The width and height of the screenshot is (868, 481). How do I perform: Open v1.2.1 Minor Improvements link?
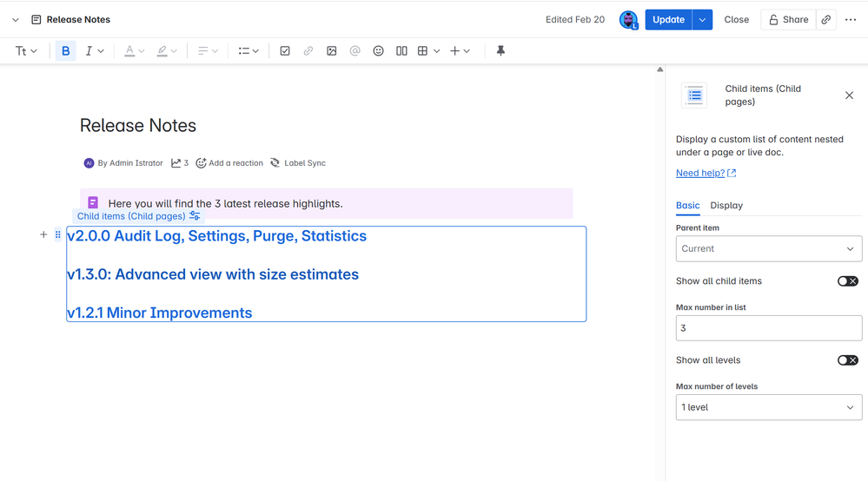(x=159, y=313)
